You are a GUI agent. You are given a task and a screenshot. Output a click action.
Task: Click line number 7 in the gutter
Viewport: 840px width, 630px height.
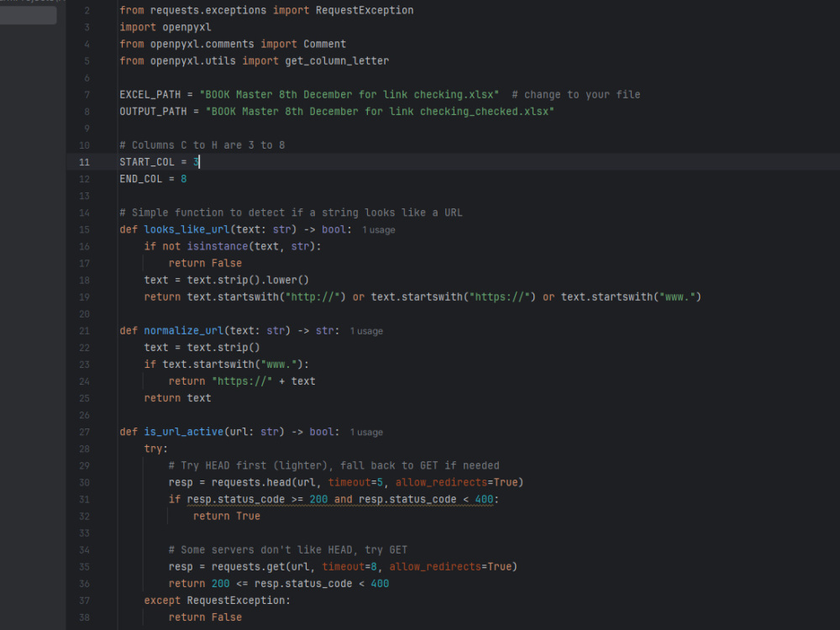coord(87,95)
